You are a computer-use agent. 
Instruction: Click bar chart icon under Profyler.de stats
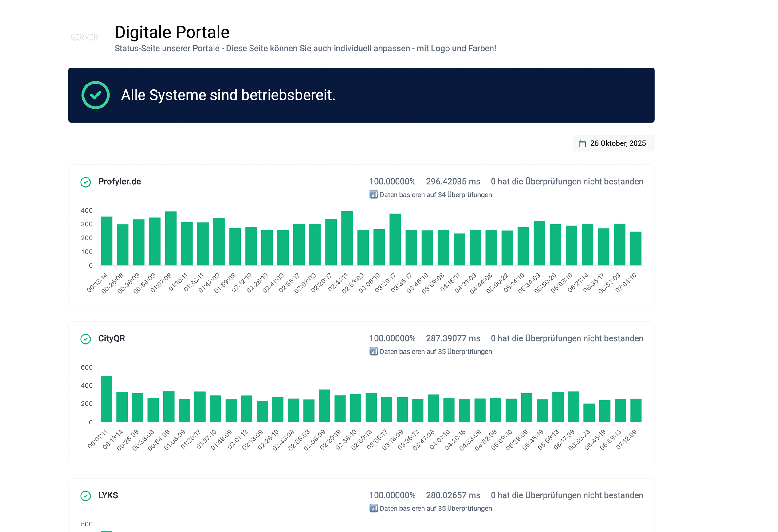[373, 194]
